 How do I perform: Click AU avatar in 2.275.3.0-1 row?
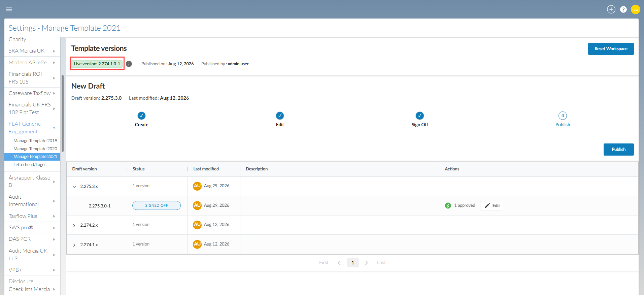tap(197, 205)
